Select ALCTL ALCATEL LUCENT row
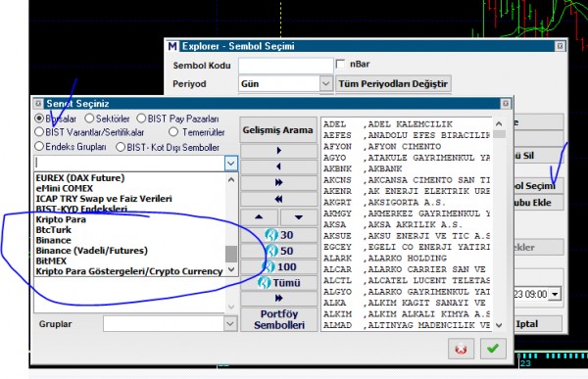The image size is (588, 379). [x=407, y=280]
